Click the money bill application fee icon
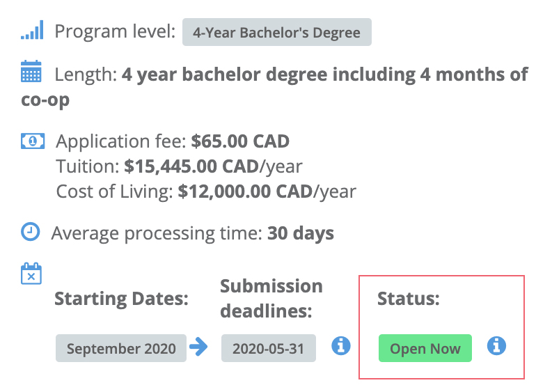The width and height of the screenshot is (552, 392). [33, 141]
